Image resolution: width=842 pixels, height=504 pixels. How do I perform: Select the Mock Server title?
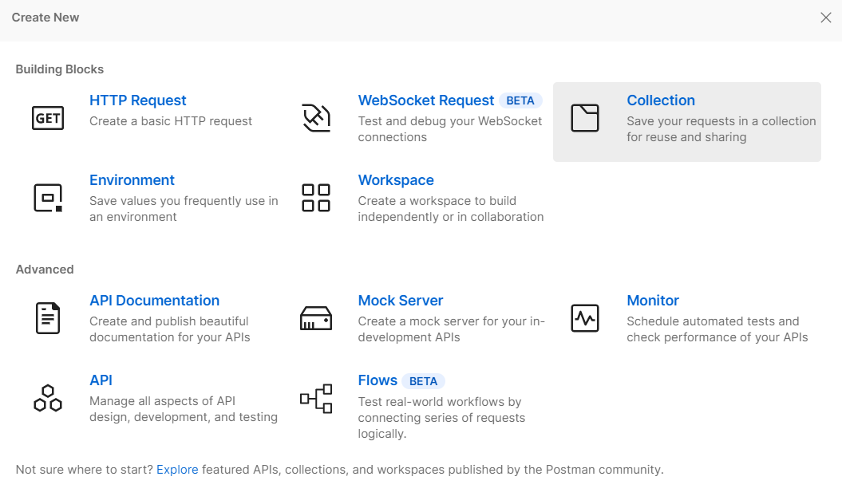[x=400, y=301]
